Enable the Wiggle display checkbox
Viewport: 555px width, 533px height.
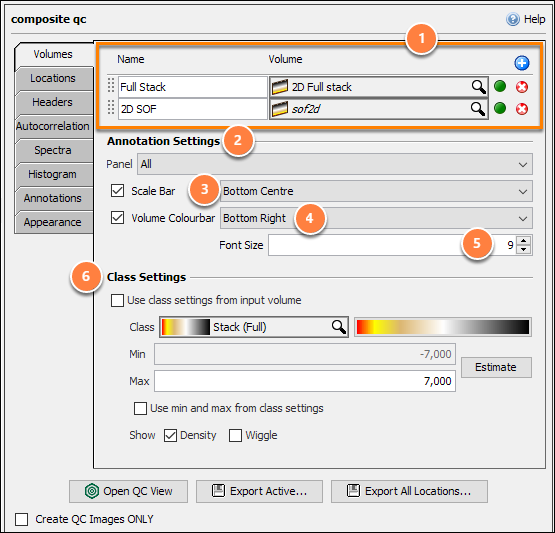coord(235,435)
